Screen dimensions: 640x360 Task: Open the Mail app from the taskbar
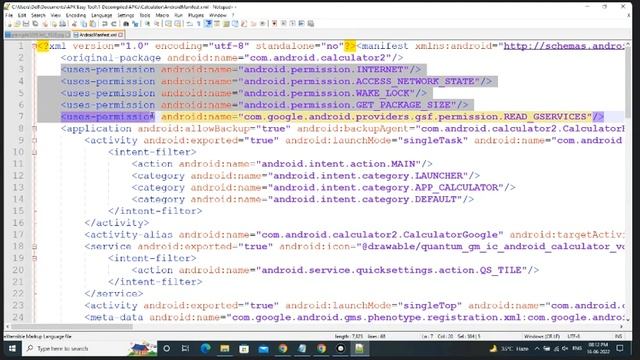point(263,349)
